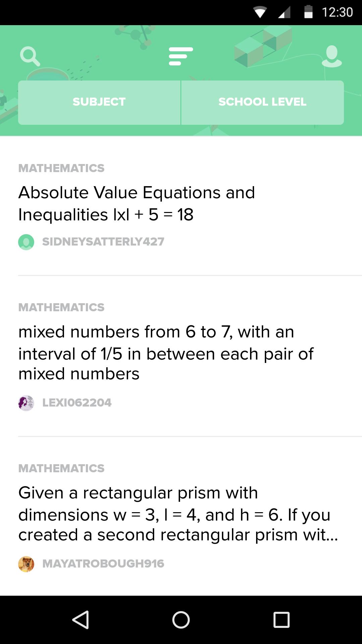The height and width of the screenshot is (644, 362).
Task: Open the Subject filter dropdown
Action: [x=99, y=102]
